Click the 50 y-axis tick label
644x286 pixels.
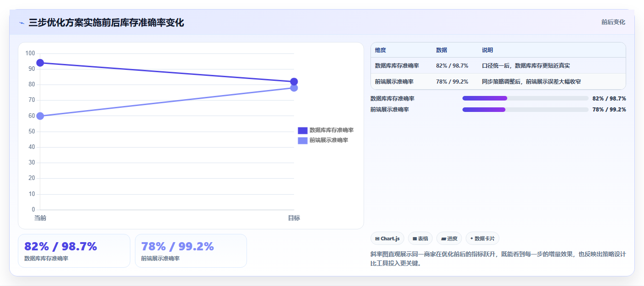(x=32, y=132)
